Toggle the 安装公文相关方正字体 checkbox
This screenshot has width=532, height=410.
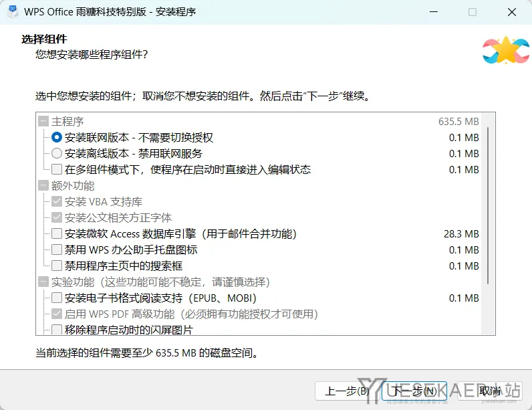[57, 217]
